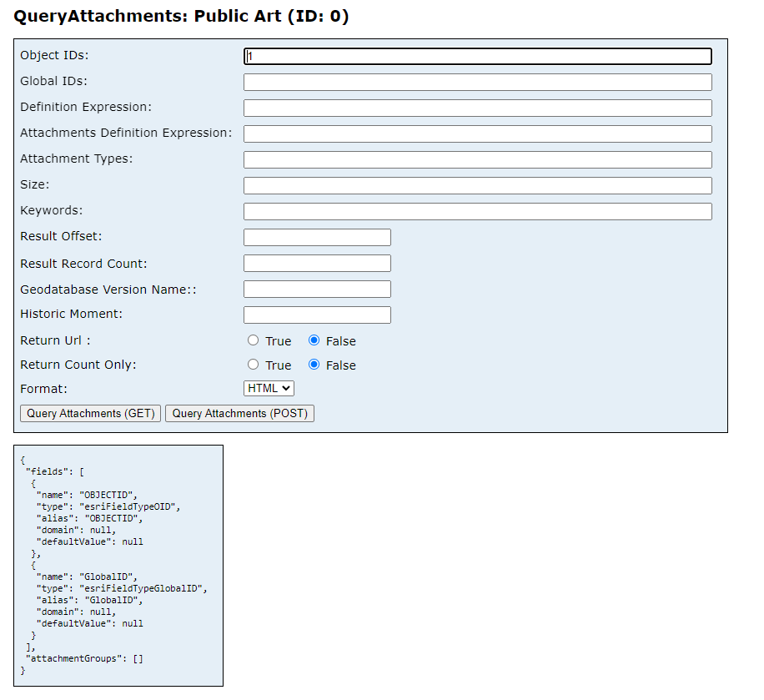The width and height of the screenshot is (764, 700).
Task: Select True for Return Url
Action: click(254, 340)
